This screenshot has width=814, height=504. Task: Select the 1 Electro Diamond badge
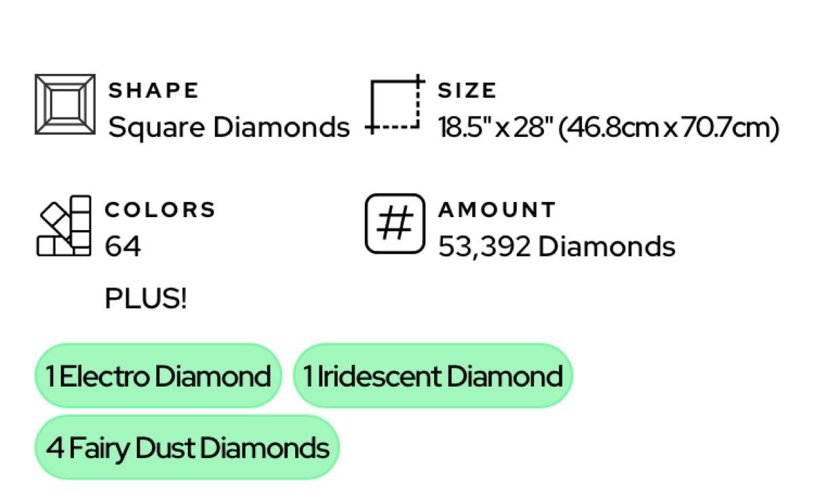pos(158,376)
